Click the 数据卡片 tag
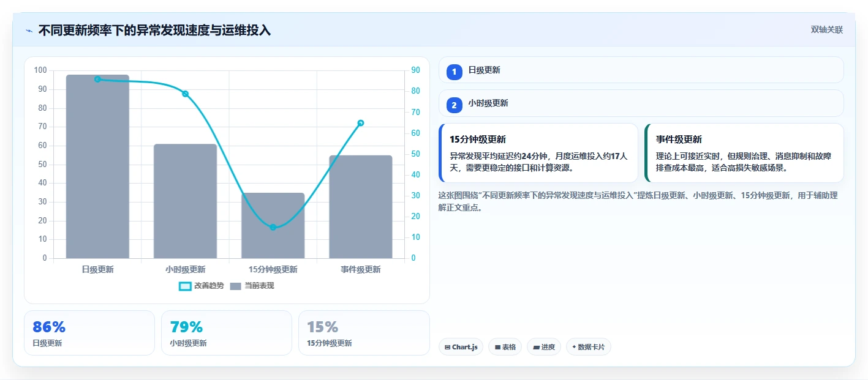868x380 pixels. (589, 347)
